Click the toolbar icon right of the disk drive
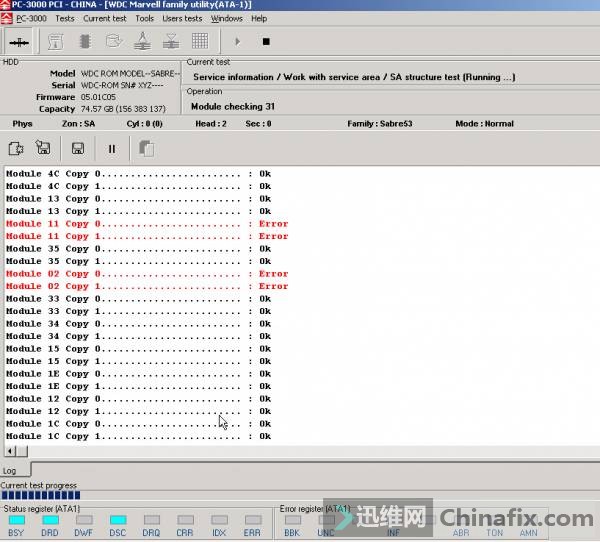 142,41
